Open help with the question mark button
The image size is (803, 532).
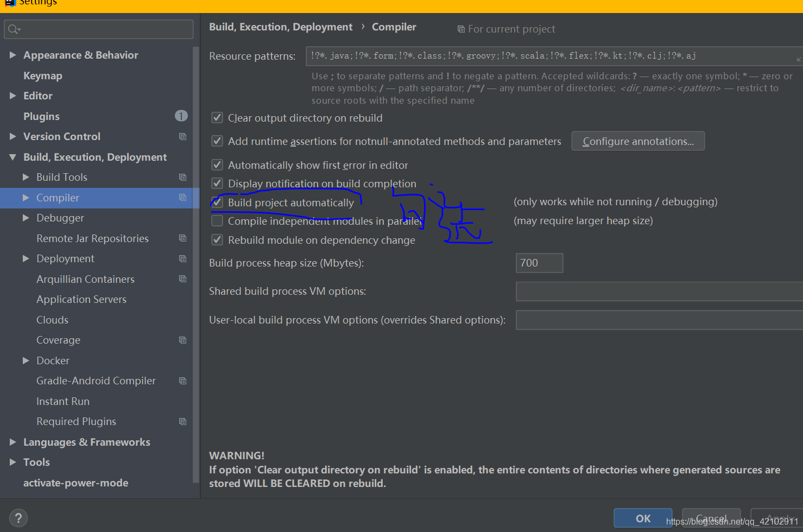[x=18, y=518]
